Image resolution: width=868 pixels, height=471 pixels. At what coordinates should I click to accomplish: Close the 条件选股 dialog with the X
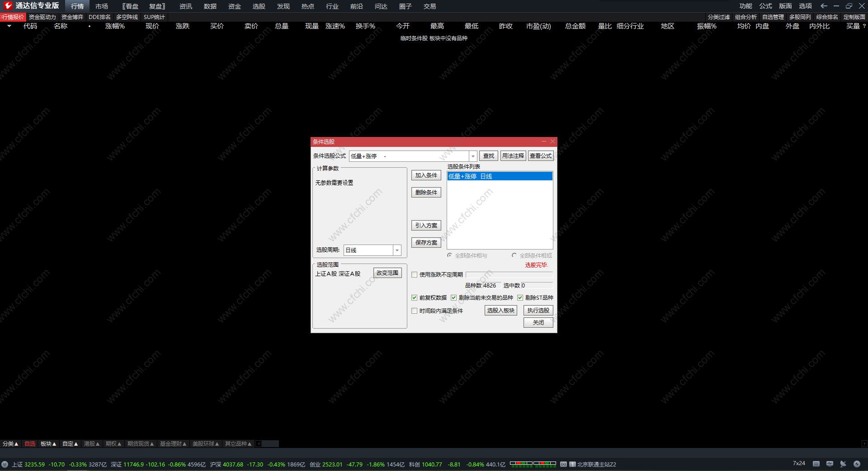pos(552,141)
